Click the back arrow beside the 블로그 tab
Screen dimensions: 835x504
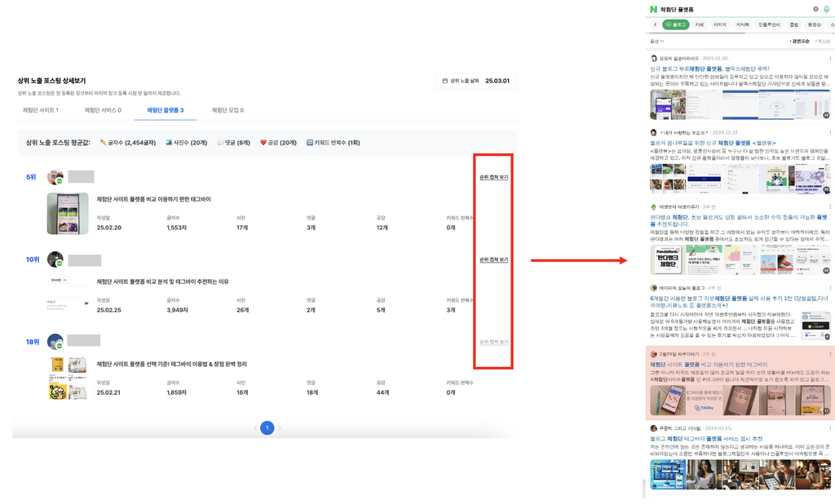[x=655, y=24]
